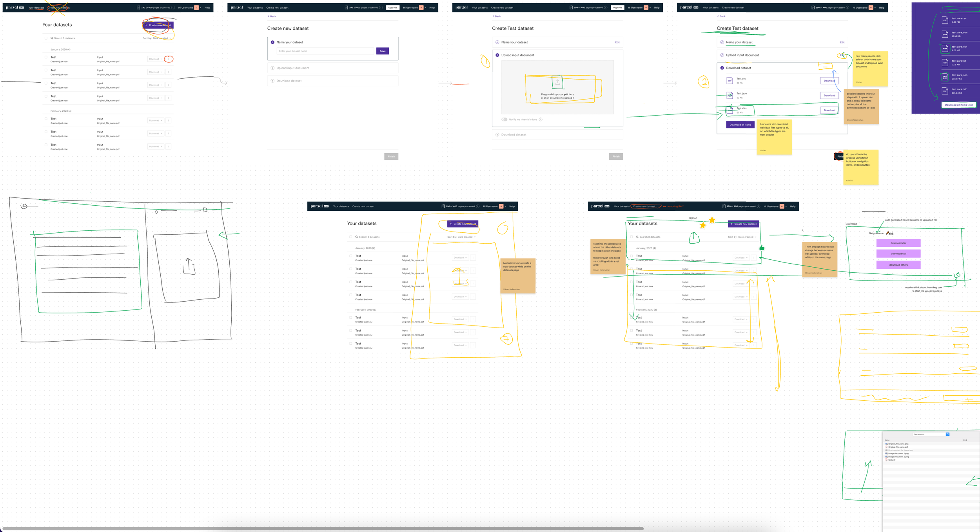Click Edit link for Name your dataset, upload-step mockup
This screenshot has width=980, height=532.
tap(617, 42)
